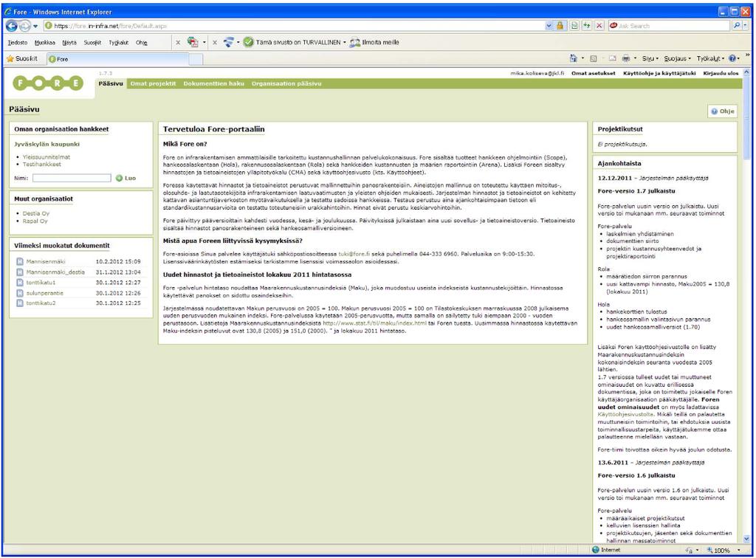Open the Destia Oy organisation link

[x=35, y=213]
